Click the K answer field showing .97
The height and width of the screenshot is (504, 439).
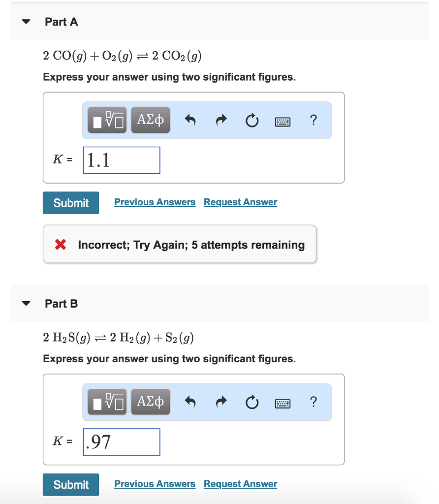coord(121,441)
